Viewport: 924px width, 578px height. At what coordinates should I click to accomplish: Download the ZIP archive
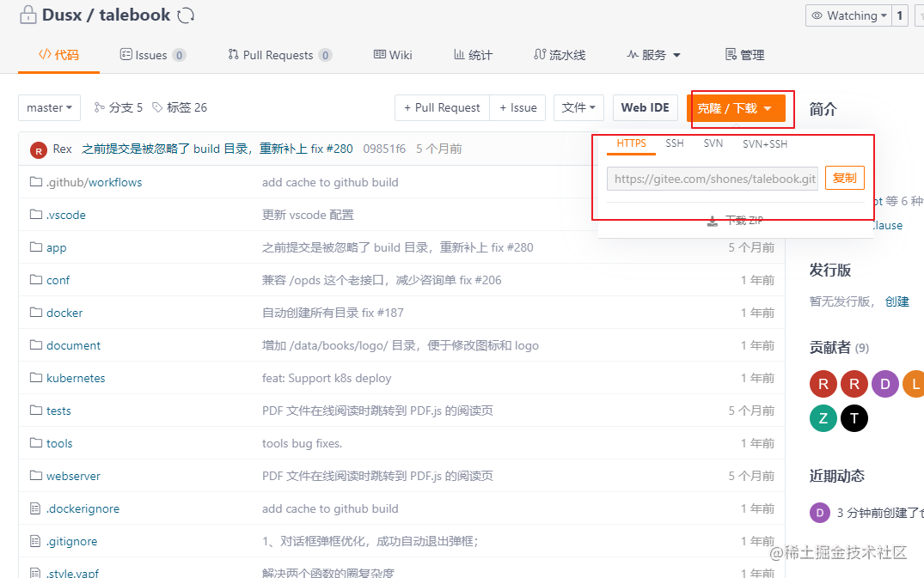(736, 221)
